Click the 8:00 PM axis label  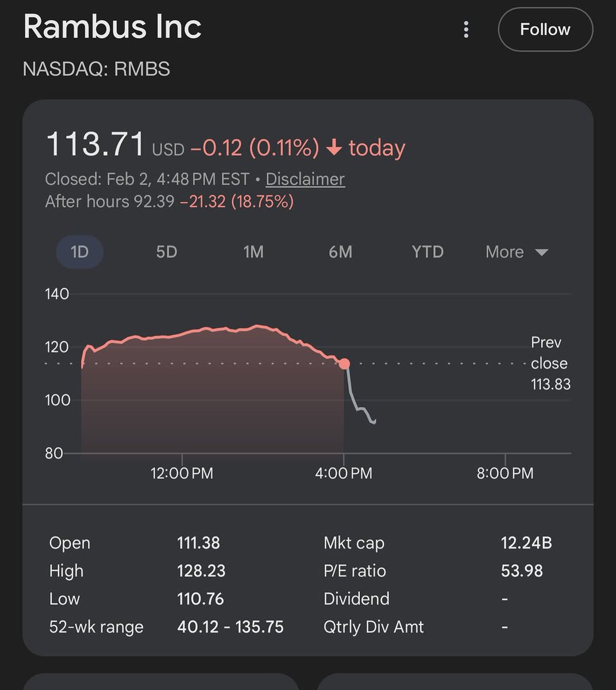tap(505, 473)
